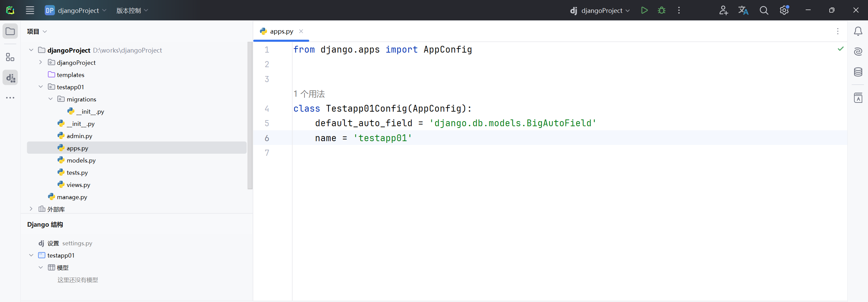Minimize the PyCharm window
Viewport: 868px width, 302px height.
[808, 10]
